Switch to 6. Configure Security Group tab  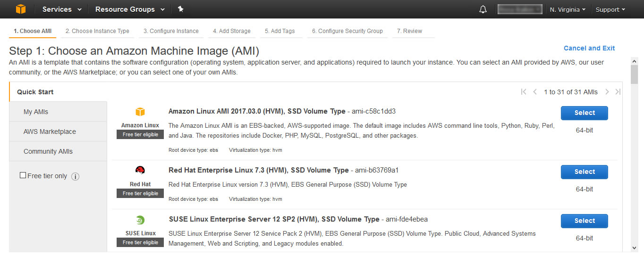pos(347,31)
